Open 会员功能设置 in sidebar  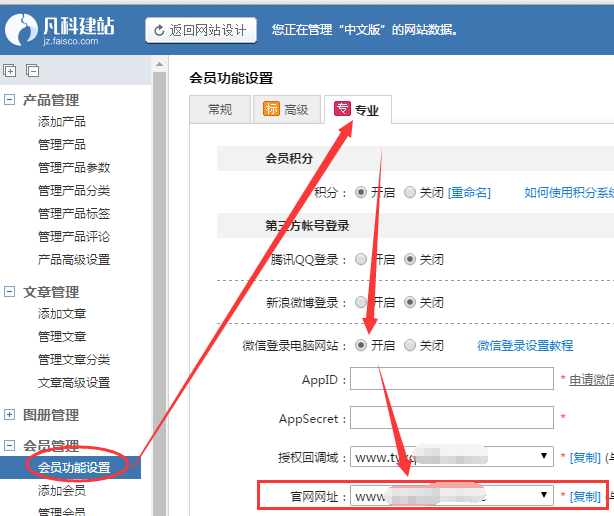coord(74,467)
